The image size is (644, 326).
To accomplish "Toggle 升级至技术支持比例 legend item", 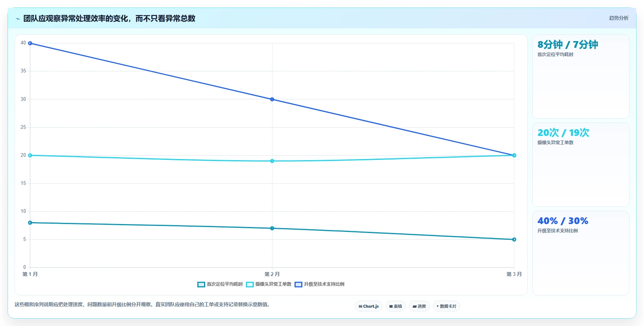I will [320, 284].
